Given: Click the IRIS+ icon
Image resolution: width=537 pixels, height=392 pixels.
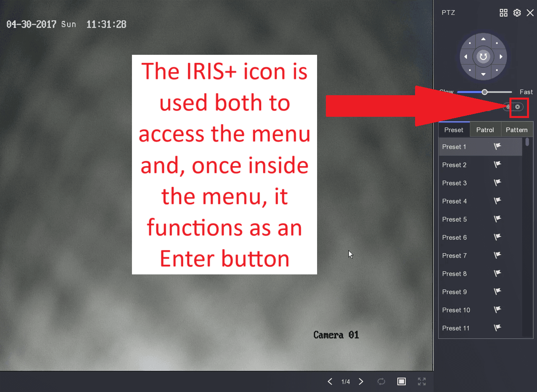Looking at the screenshot, I should click(518, 107).
